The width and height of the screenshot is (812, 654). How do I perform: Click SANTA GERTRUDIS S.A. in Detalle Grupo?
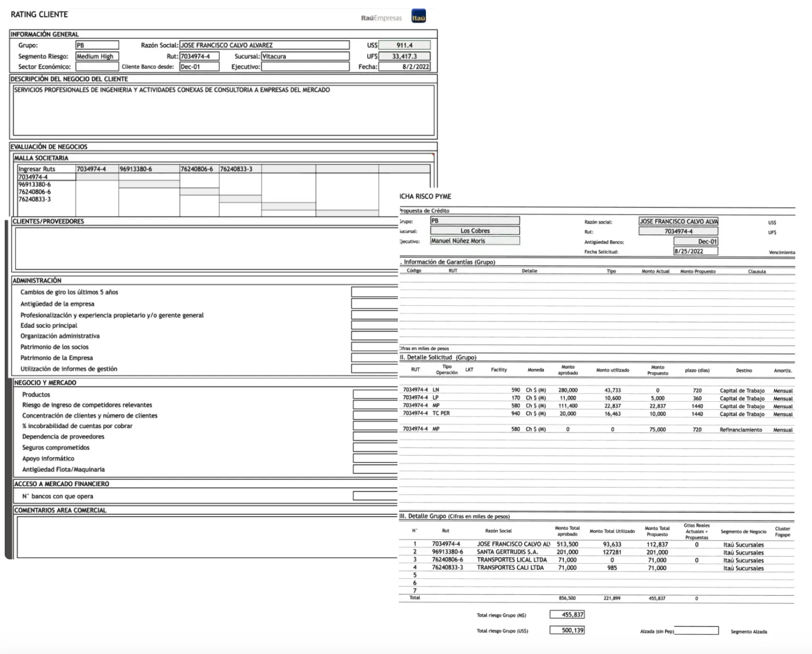[507, 552]
